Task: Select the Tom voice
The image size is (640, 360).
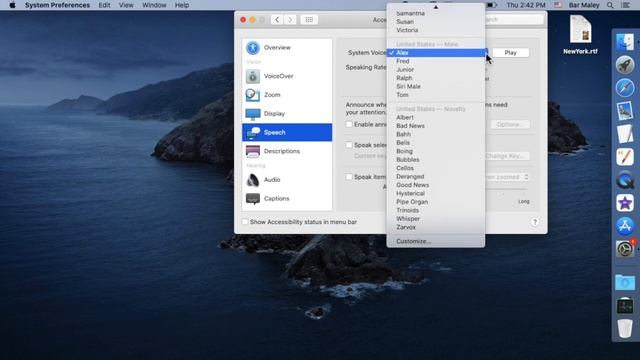Action: 436,95
